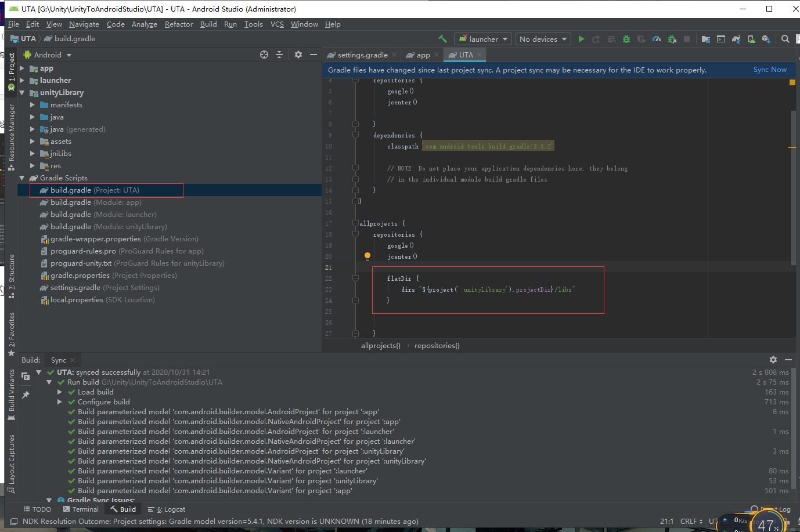The image size is (800, 532).
Task: Click the Stop square icon
Action: click(x=687, y=39)
